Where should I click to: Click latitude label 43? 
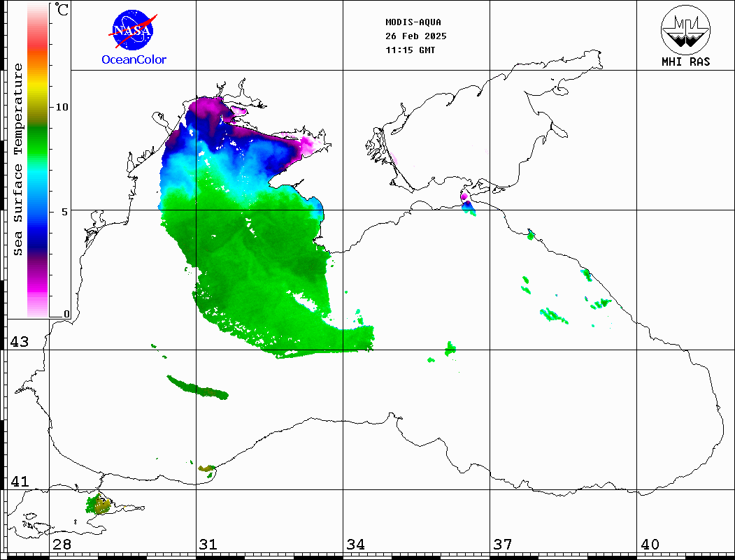click(19, 342)
